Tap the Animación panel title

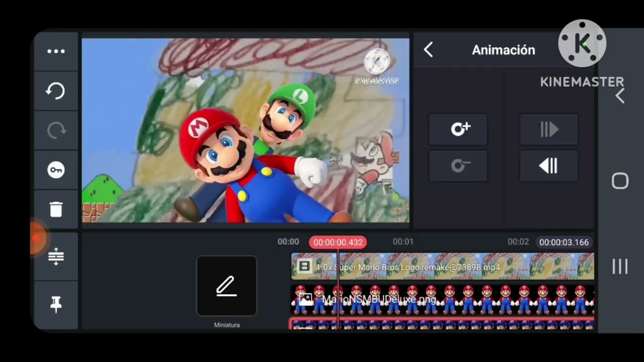pos(503,50)
